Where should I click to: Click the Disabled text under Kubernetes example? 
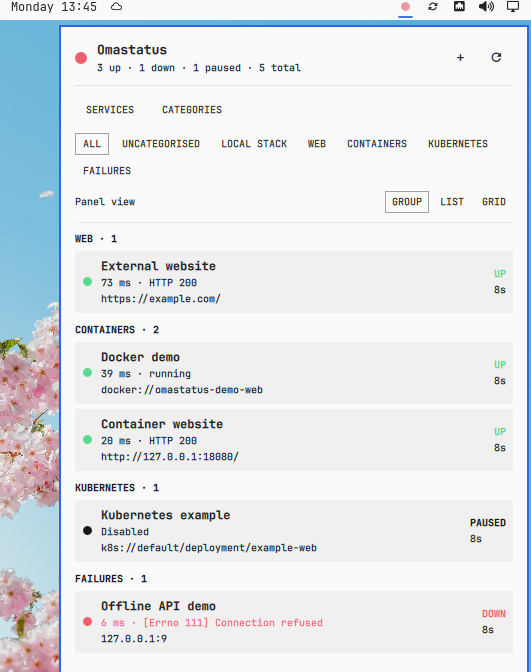click(x=125, y=531)
